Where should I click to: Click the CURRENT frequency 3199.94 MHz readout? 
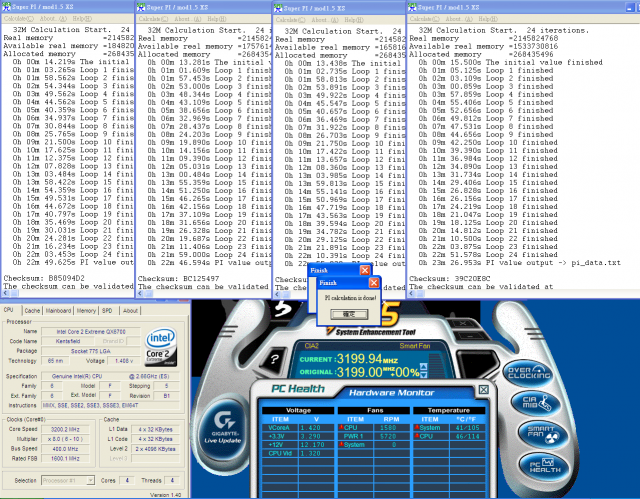348,359
